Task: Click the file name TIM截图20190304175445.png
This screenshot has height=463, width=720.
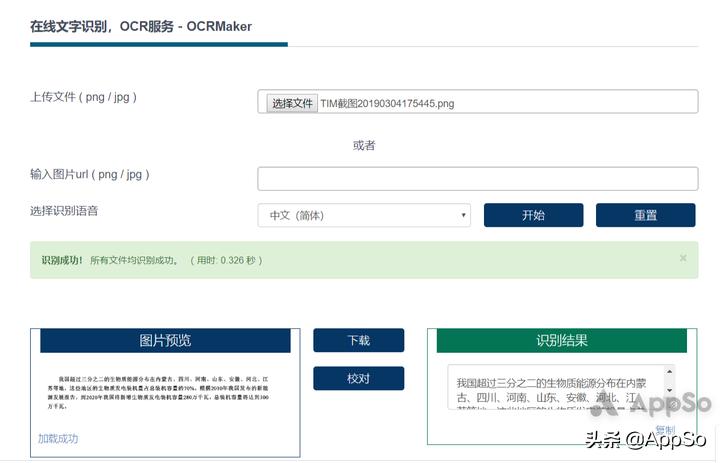Action: tap(387, 104)
